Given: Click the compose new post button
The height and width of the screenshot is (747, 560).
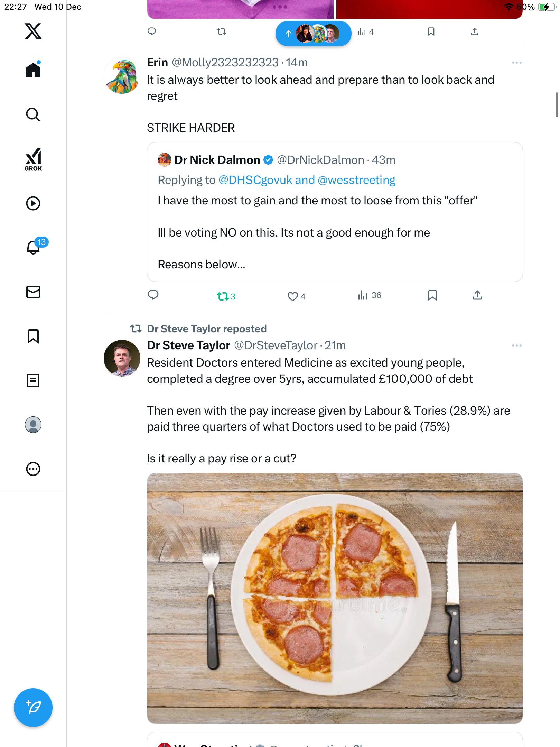Looking at the screenshot, I should click(33, 708).
